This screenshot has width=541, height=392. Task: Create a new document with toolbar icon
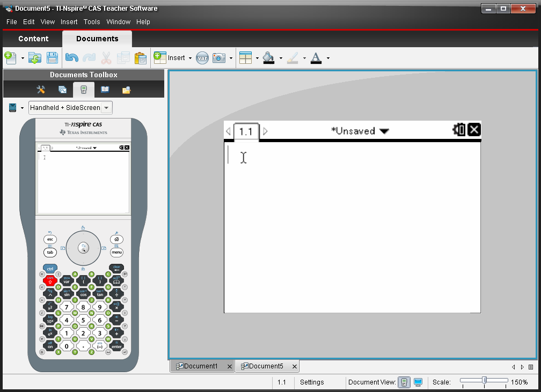[x=10, y=58]
